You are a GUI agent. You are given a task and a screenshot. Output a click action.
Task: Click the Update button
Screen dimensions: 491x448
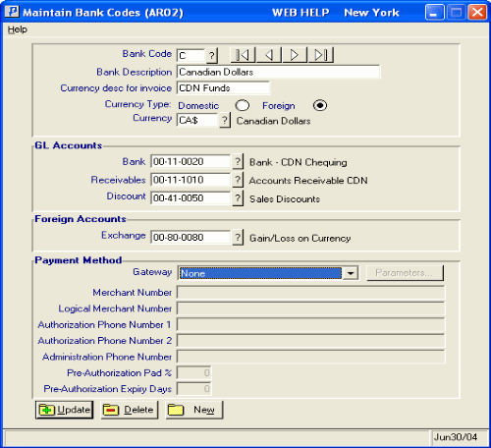pyautogui.click(x=64, y=410)
